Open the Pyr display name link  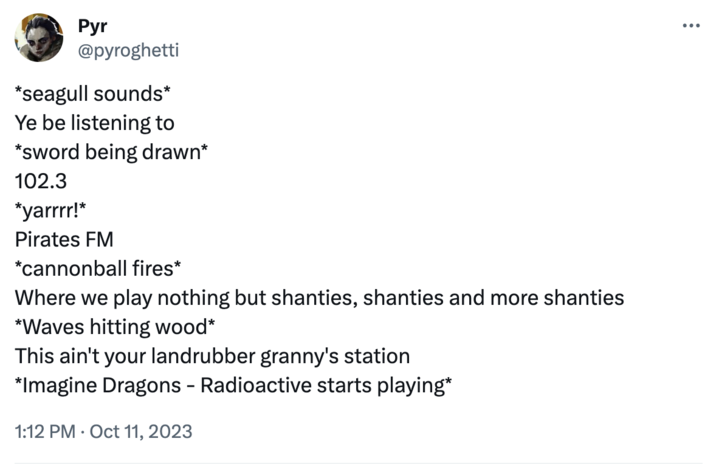click(x=92, y=26)
